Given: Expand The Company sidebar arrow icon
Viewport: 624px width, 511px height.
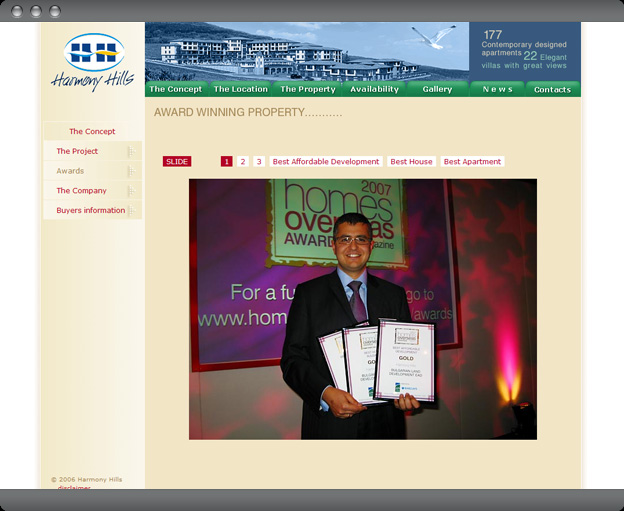Looking at the screenshot, I should pyautogui.click(x=132, y=191).
